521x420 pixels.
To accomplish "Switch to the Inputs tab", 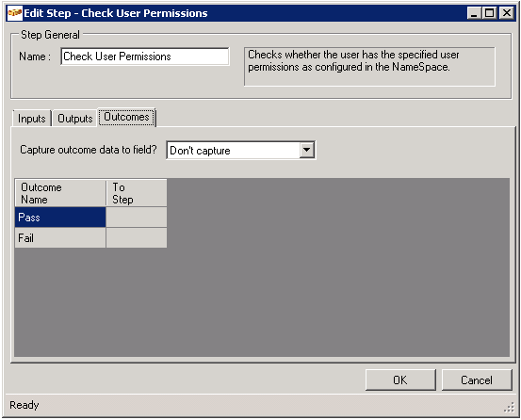I will 32,119.
